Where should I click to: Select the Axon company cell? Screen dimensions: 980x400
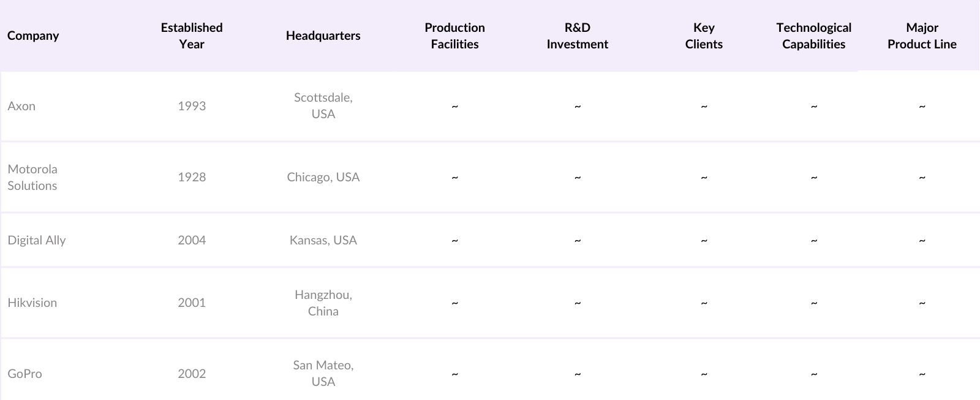[21, 106]
